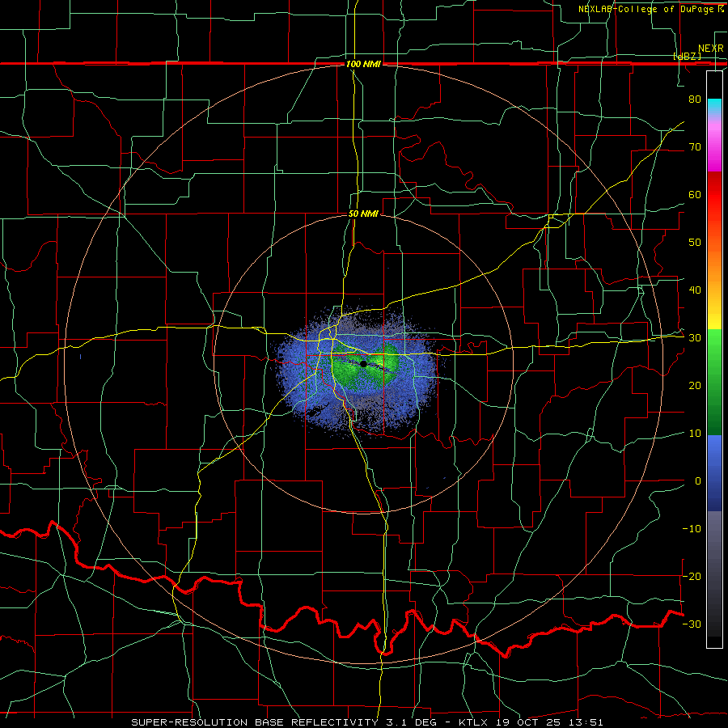Screen dimensions: 728x728
Task: Click the black radar site dot
Action: 363,364
